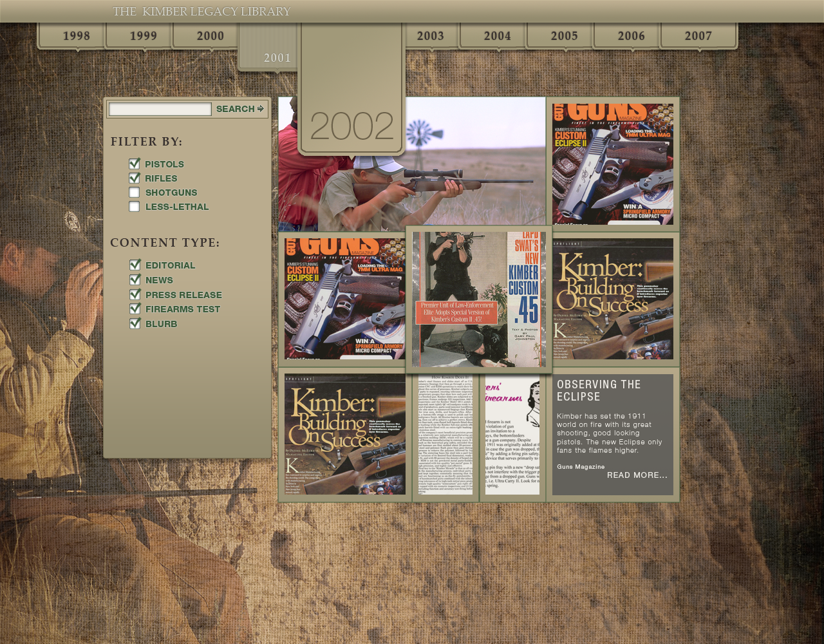Viewport: 824px width, 644px height.
Task: Open the 2005 year tab
Action: 560,36
